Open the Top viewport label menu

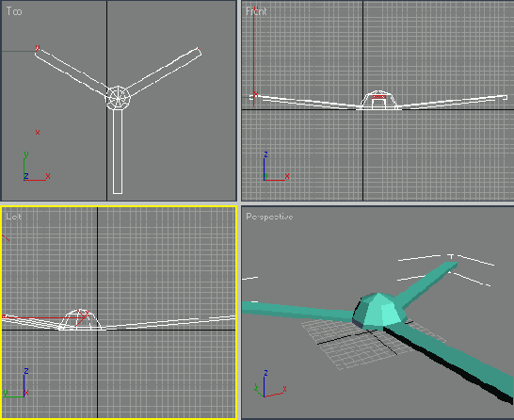coord(14,11)
